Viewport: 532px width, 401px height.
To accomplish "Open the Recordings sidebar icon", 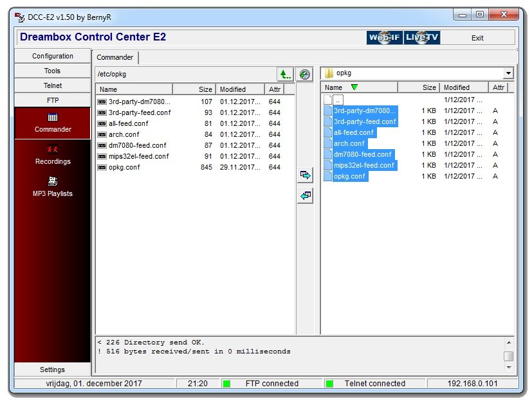I will (x=53, y=149).
